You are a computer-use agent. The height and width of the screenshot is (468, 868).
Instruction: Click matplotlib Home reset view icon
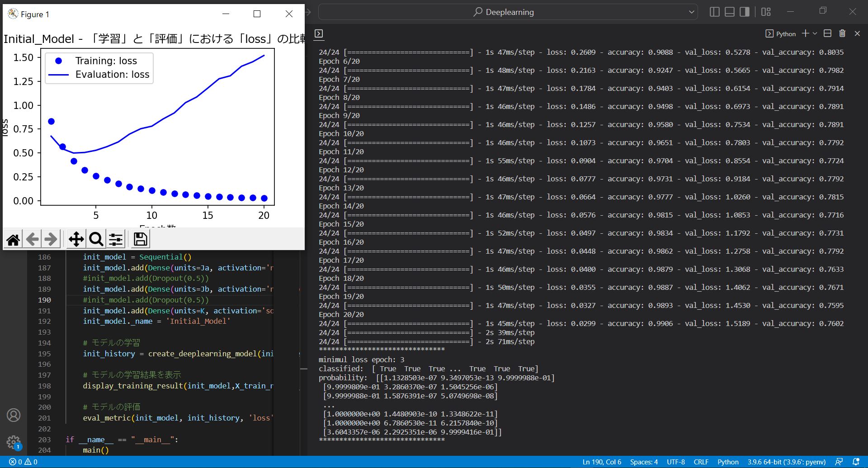pos(13,239)
